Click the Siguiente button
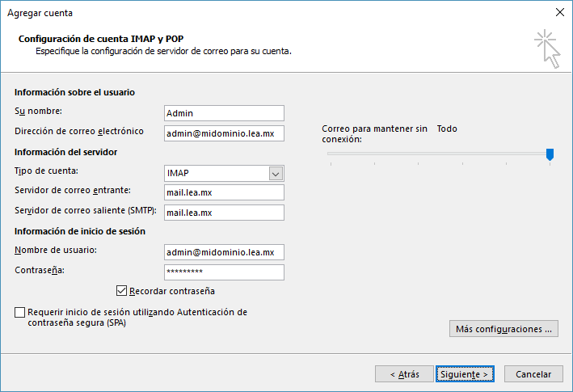 (465, 374)
